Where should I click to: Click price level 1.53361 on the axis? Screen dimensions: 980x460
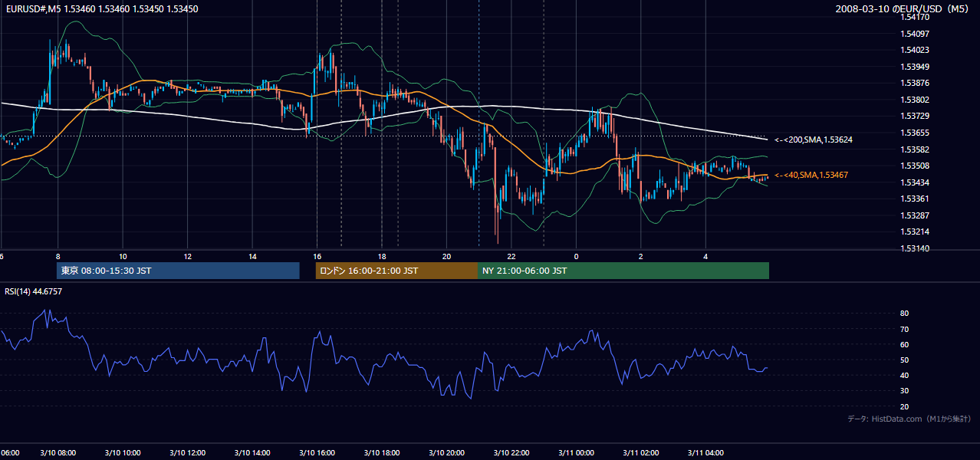pyautogui.click(x=915, y=199)
